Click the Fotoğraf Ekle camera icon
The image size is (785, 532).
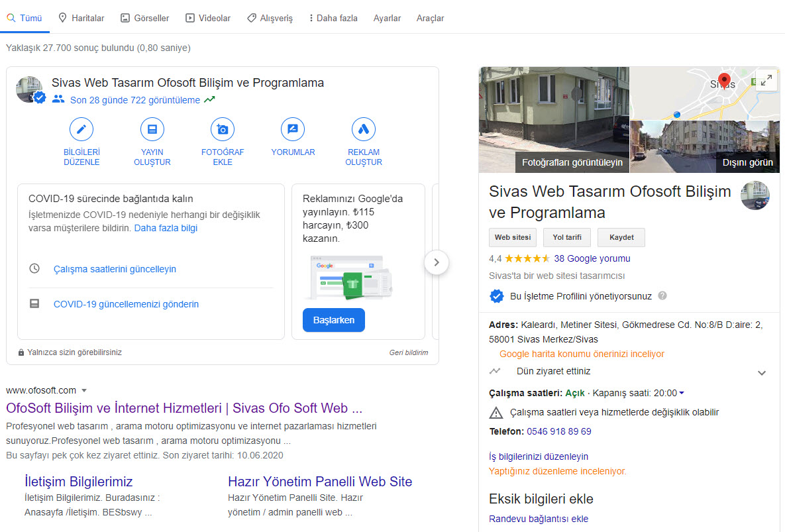click(223, 129)
